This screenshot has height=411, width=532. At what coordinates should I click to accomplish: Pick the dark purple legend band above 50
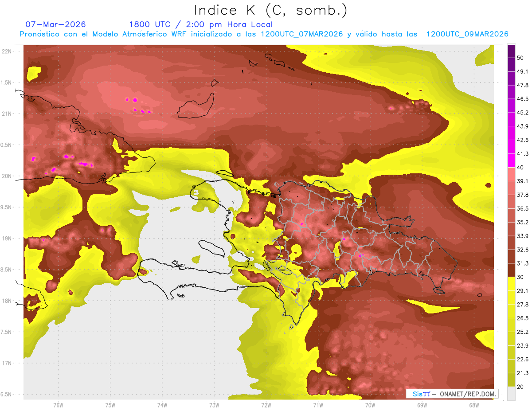point(511,51)
